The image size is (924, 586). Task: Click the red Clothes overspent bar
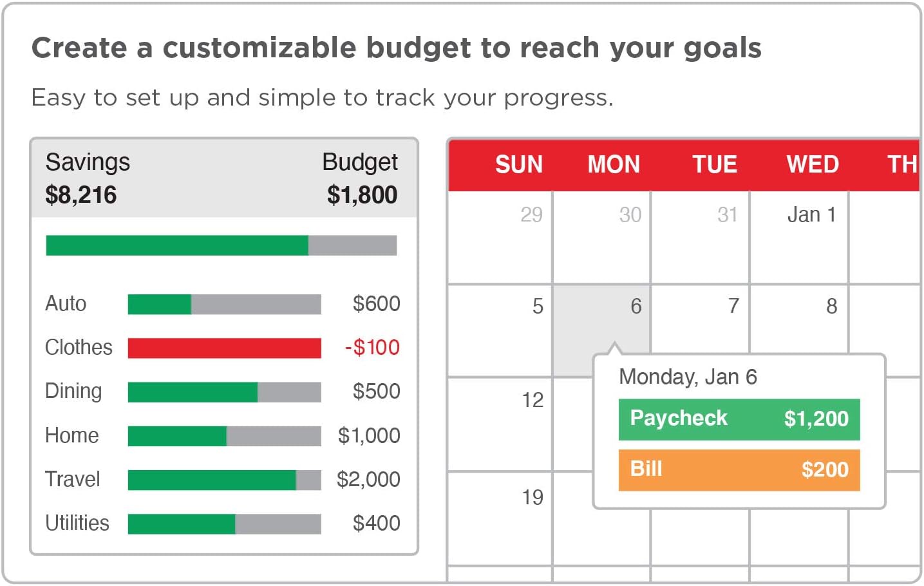pyautogui.click(x=224, y=348)
